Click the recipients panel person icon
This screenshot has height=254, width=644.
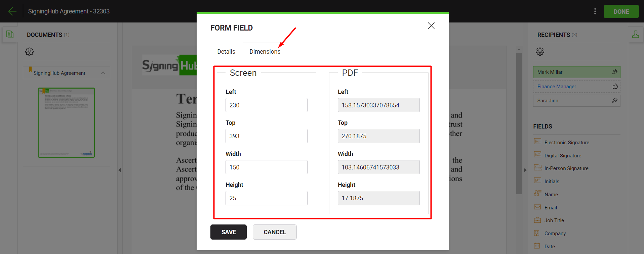pos(635,34)
